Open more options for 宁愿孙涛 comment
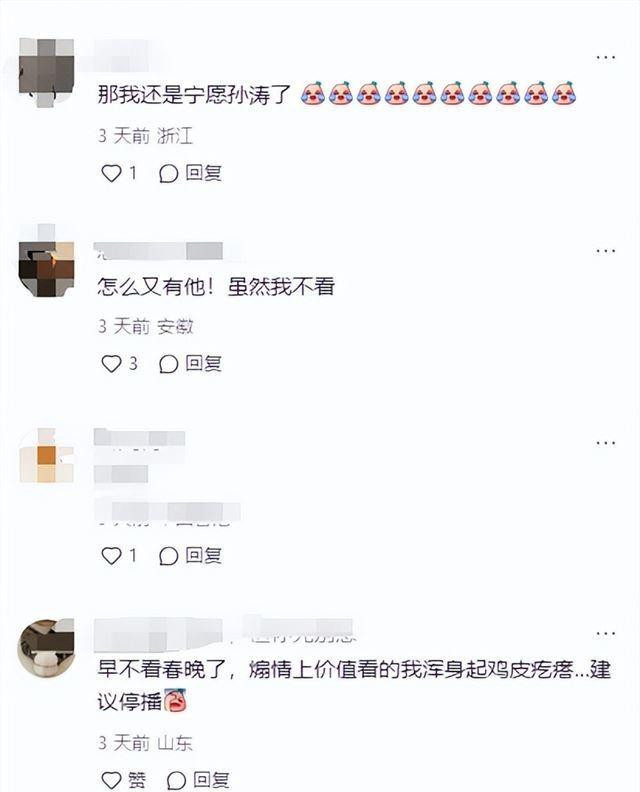This screenshot has height=792, width=640. [x=606, y=57]
